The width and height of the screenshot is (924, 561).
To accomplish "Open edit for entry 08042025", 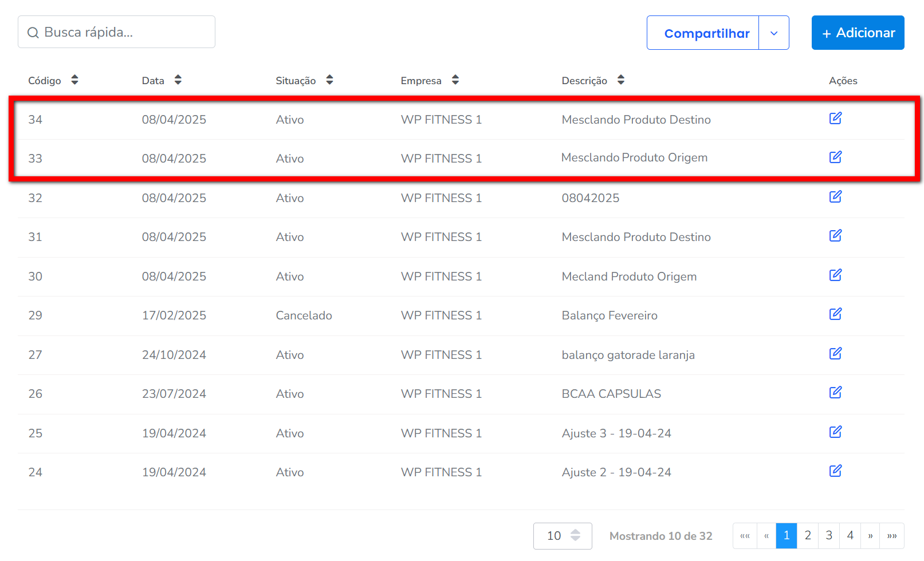I will [835, 197].
